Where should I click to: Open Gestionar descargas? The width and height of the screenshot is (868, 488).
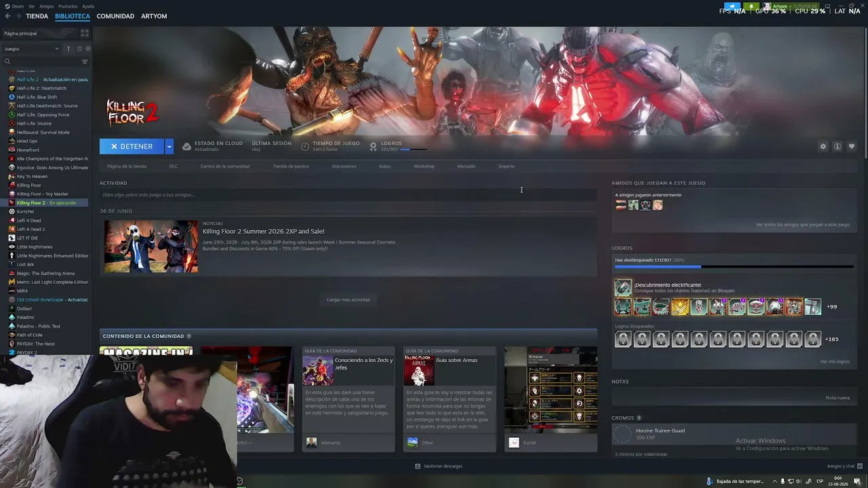439,466
